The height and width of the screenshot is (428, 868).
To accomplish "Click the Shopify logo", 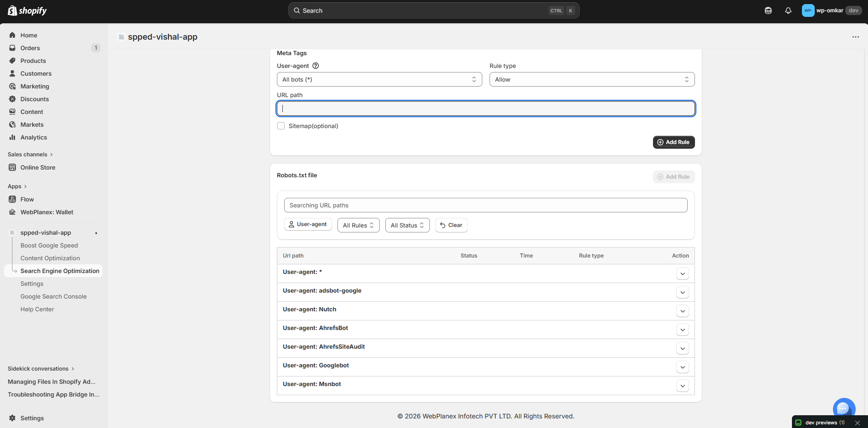I will click(27, 10).
